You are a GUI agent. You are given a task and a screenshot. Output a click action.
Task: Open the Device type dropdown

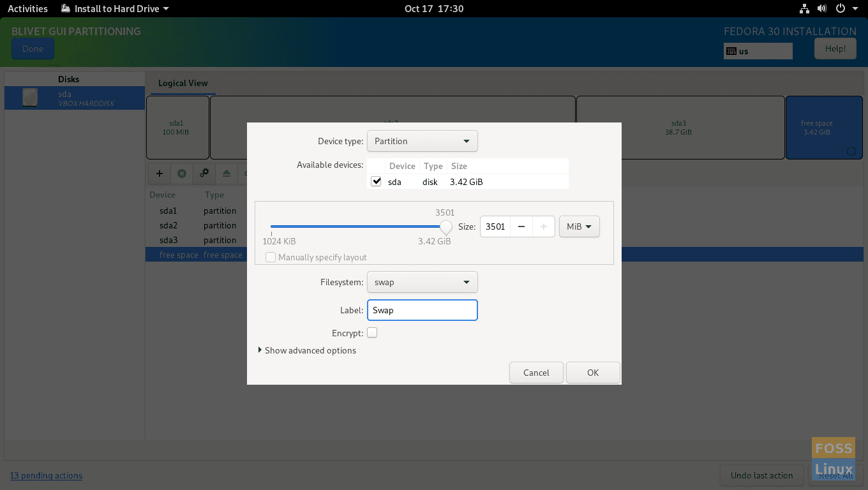click(x=422, y=141)
